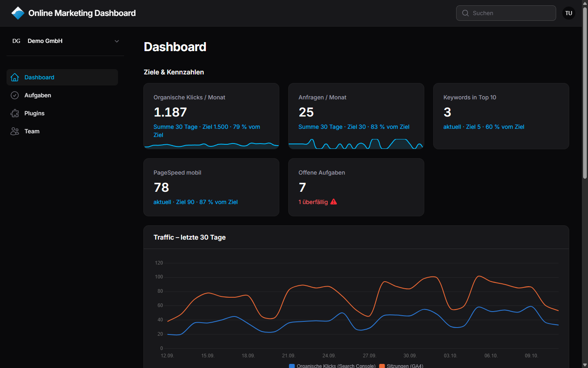Click the Organische Klicks sparkline chart
This screenshot has width=588, height=368.
pyautogui.click(x=212, y=145)
